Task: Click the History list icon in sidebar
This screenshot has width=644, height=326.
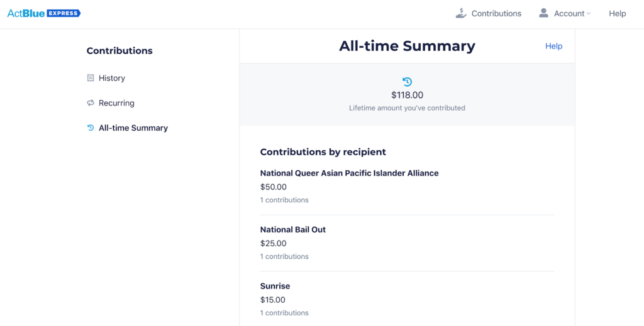Action: click(91, 78)
